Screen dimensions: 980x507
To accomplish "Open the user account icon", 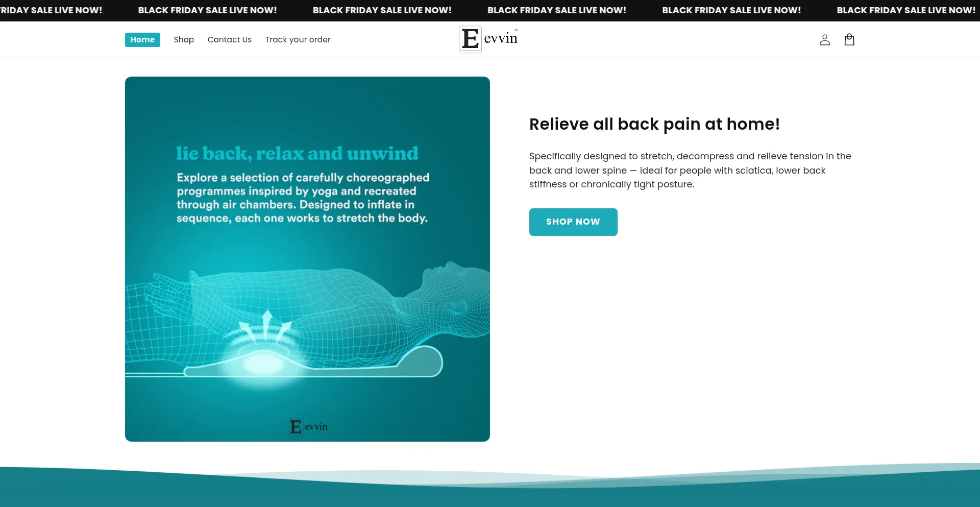I will click(x=824, y=40).
